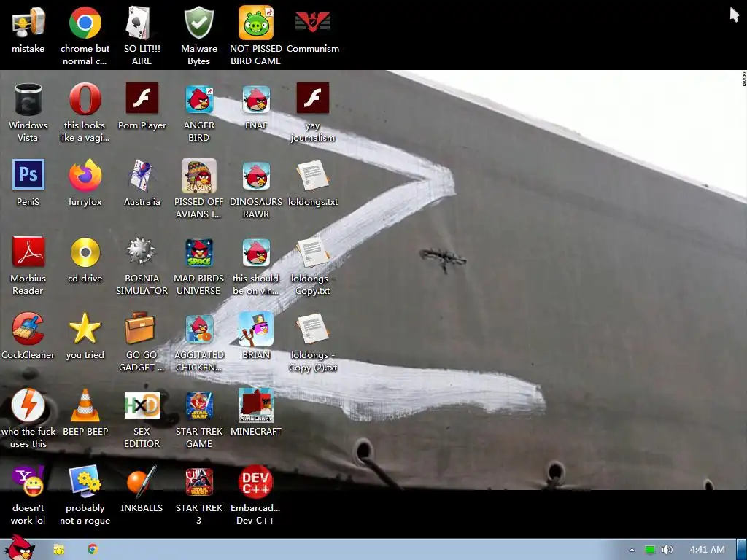
Task: Launch 'chrome but normal c...' shortcut
Action: pyautogui.click(x=85, y=23)
